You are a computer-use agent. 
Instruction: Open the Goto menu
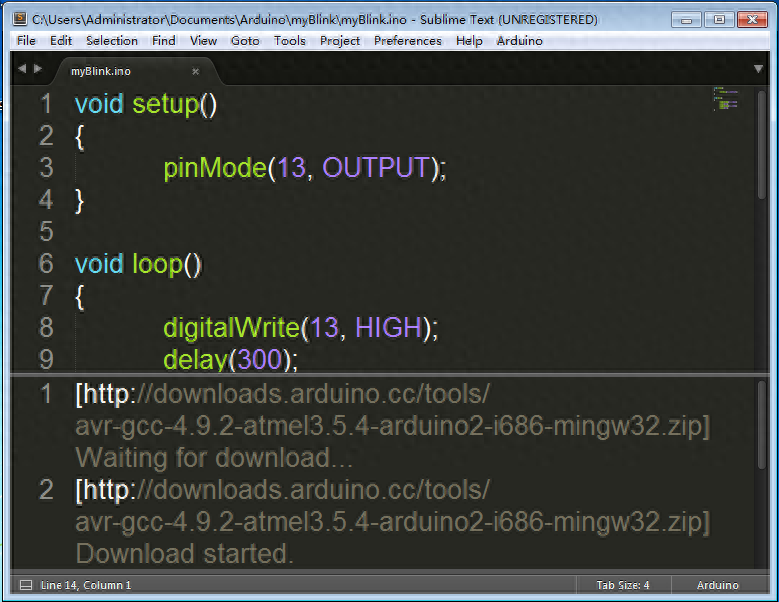[x=245, y=41]
